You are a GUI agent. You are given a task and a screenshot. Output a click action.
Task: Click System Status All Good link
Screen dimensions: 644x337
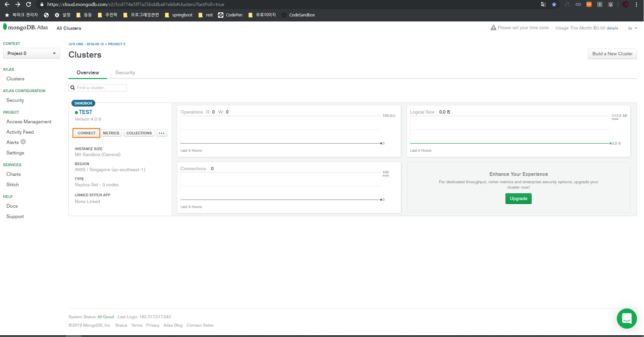coord(106,317)
